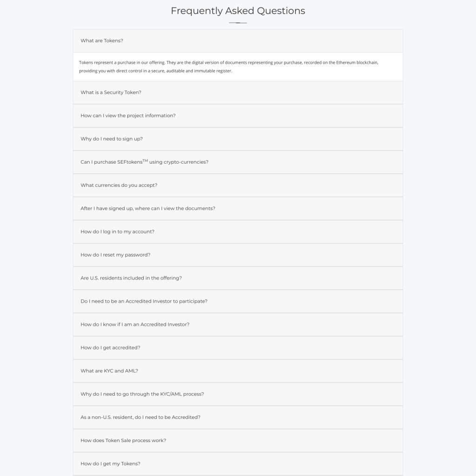This screenshot has height=476, width=476.
Task: Open the KYC/AML process question
Action: 238,394
